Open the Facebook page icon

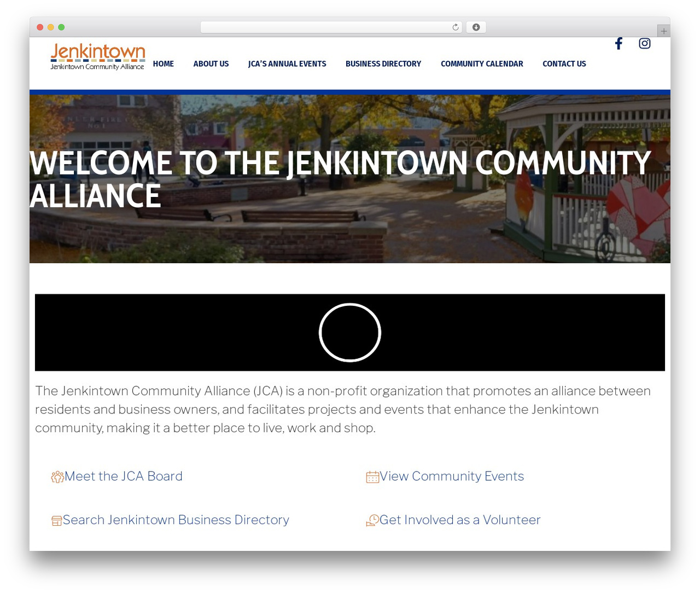point(619,44)
